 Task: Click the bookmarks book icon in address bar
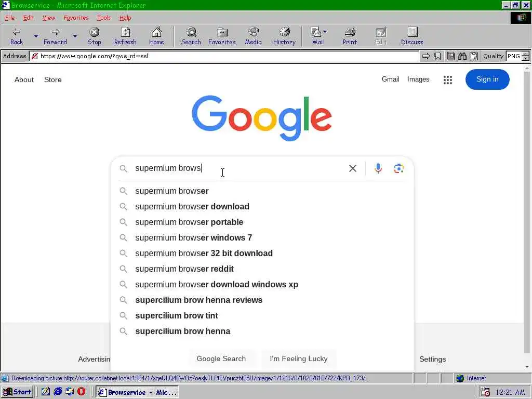tap(450, 56)
